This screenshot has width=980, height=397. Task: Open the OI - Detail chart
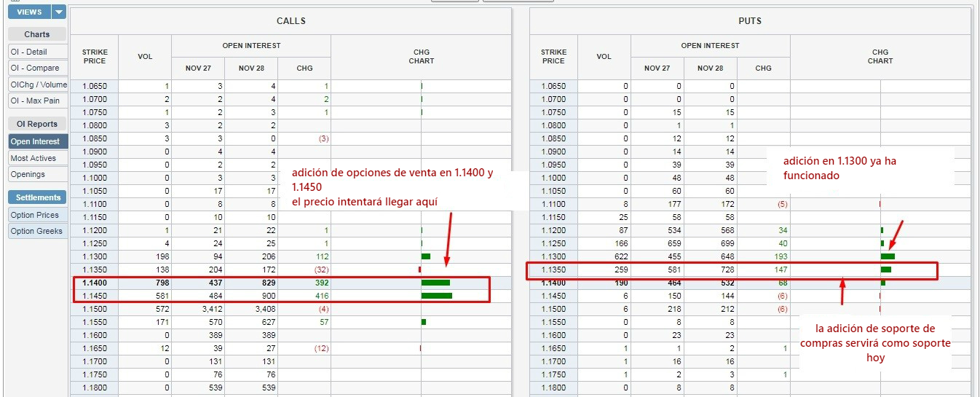(x=29, y=52)
